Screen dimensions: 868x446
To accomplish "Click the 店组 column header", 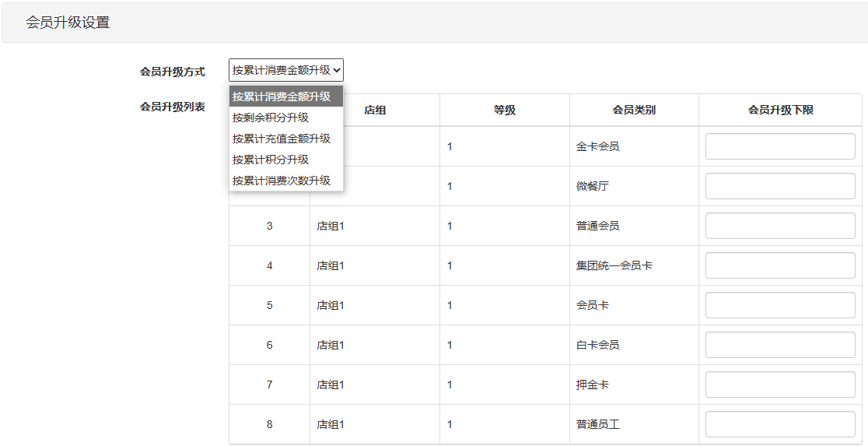I will pos(375,110).
